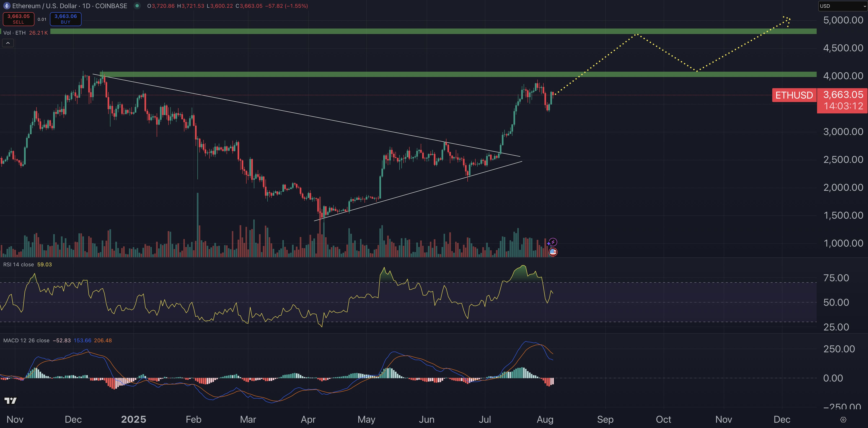Click the 2025 year label on time axis
The height and width of the screenshot is (428, 868).
133,419
